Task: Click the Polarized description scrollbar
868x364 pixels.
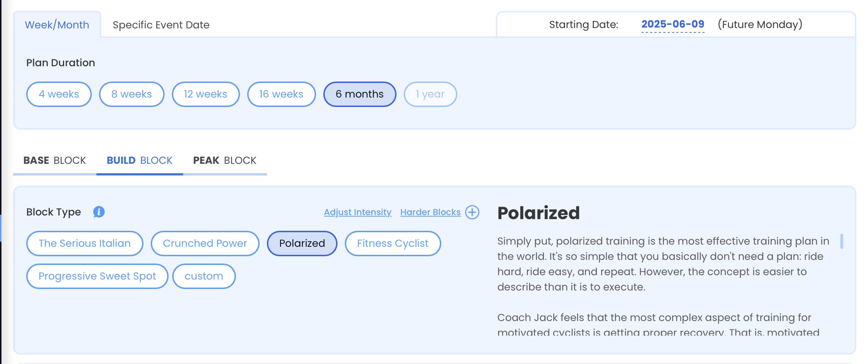Action: (841, 241)
